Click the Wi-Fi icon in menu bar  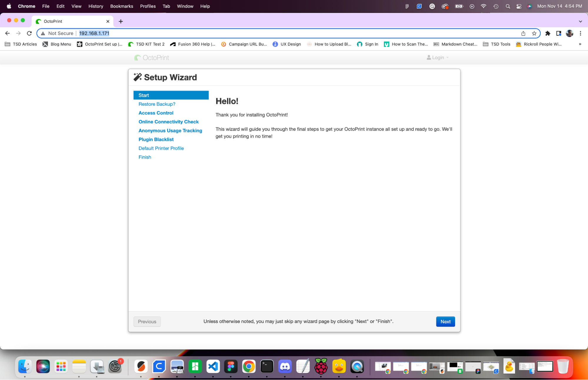[x=483, y=6]
